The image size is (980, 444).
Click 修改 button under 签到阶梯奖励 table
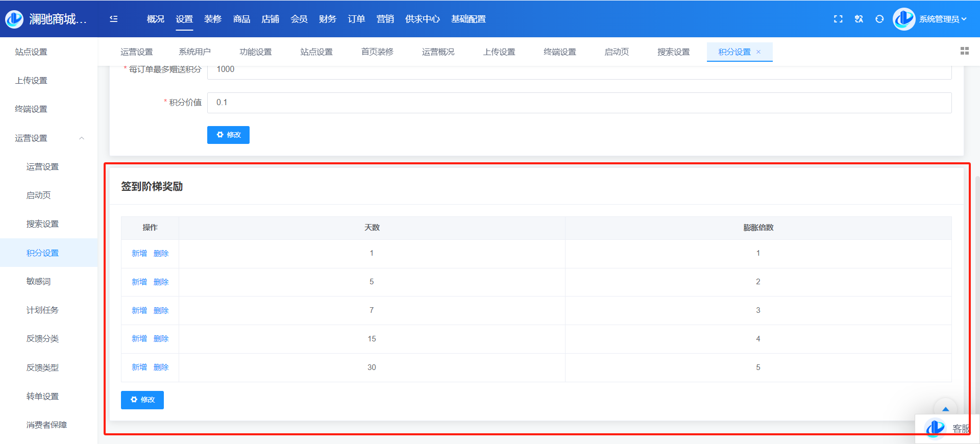pos(142,400)
